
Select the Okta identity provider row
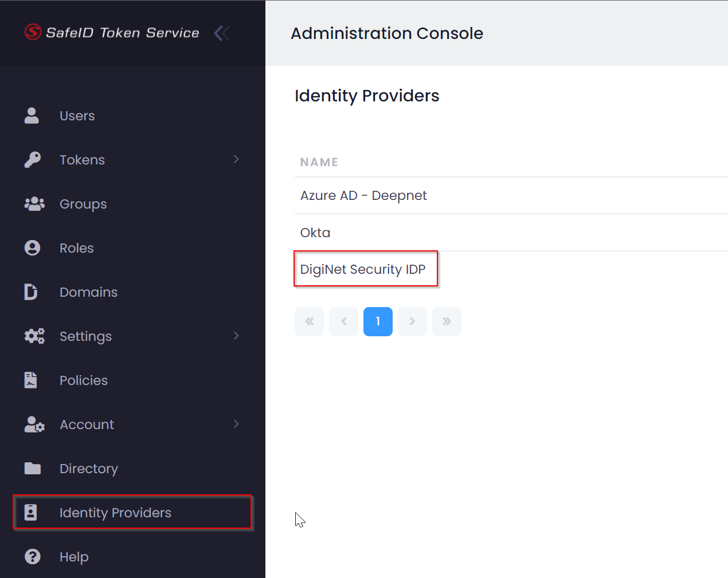315,233
